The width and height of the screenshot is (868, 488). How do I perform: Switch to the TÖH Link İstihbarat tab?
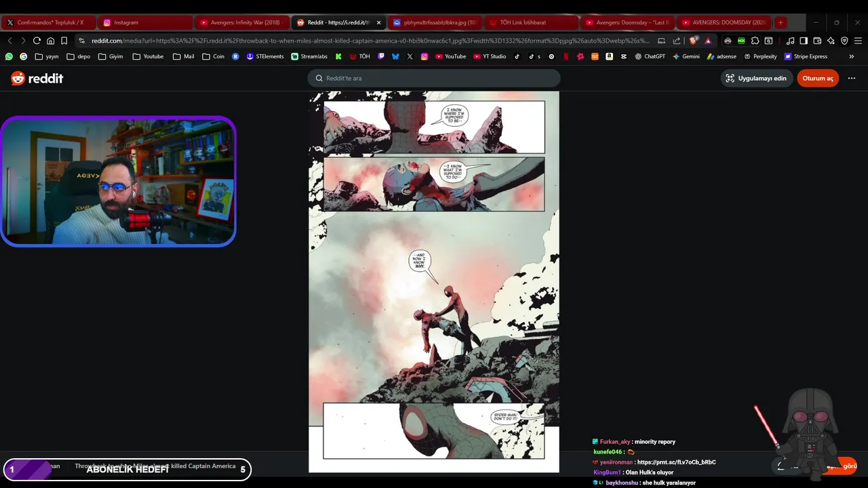(532, 22)
